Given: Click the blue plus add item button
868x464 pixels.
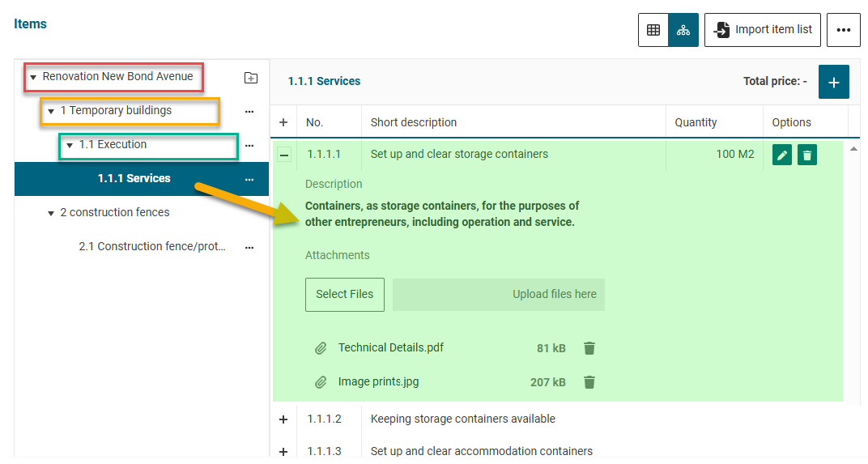Looking at the screenshot, I should [x=833, y=82].
